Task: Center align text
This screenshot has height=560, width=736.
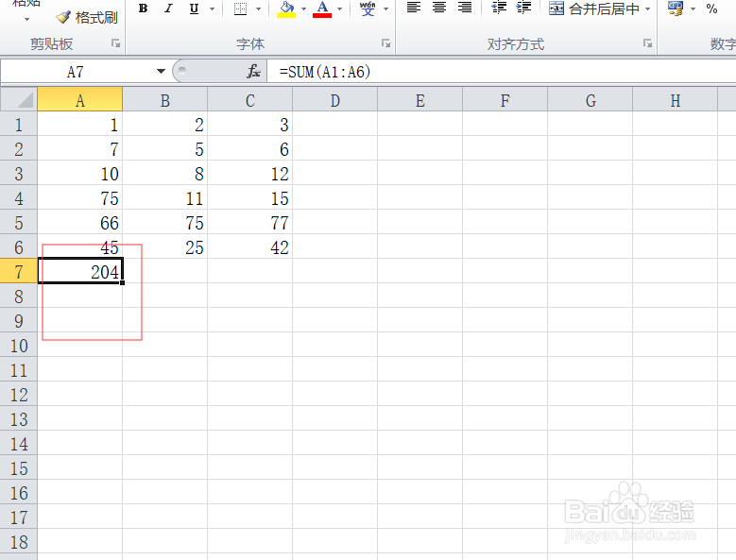Action: (x=439, y=8)
